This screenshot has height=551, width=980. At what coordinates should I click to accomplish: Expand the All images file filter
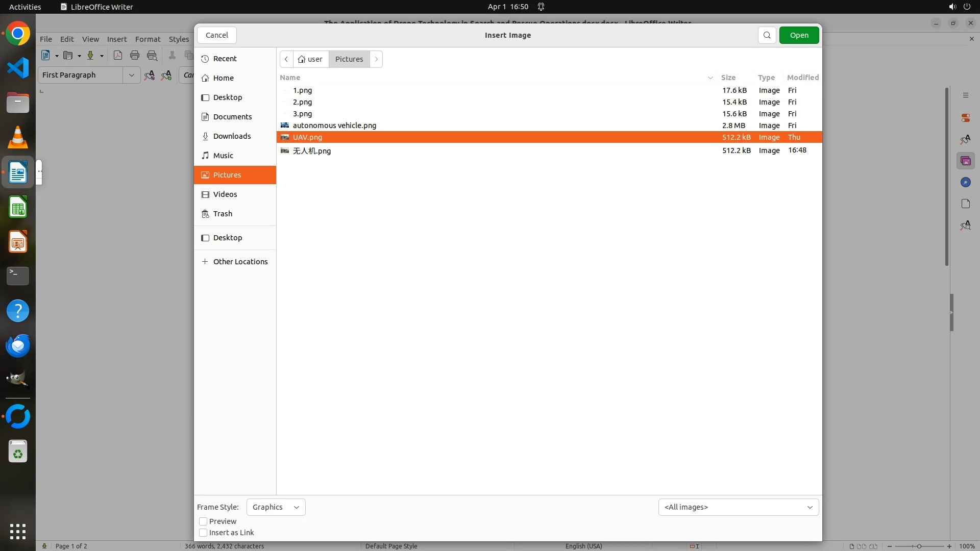(738, 507)
